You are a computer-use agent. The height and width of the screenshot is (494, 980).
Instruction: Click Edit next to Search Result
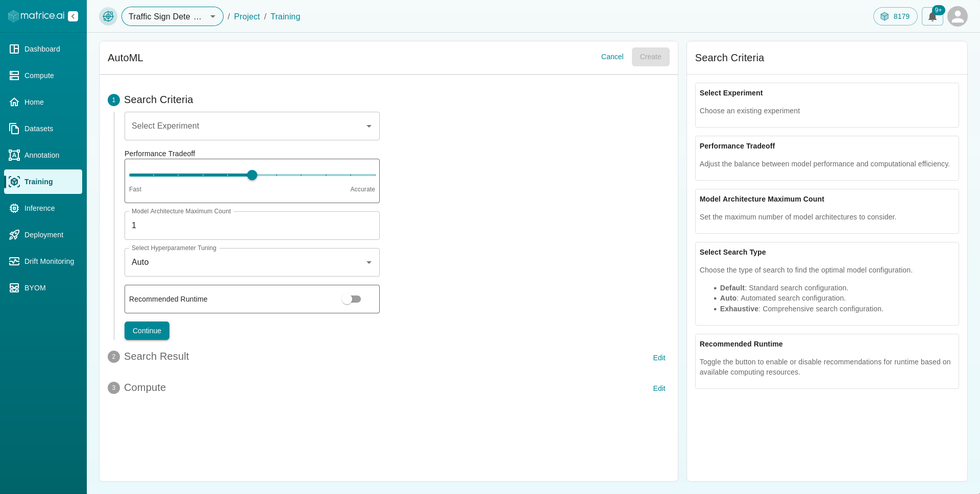tap(659, 358)
